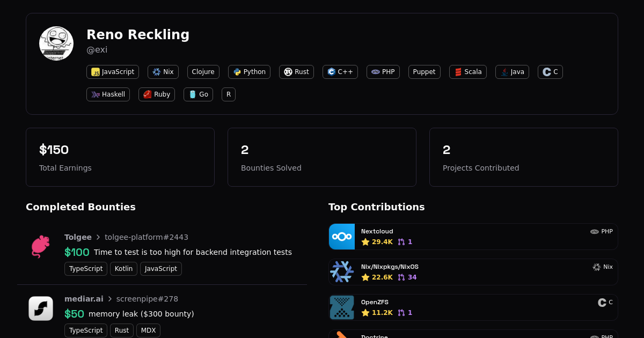Click the Haskell language badge
This screenshot has height=338, width=644.
pyautogui.click(x=108, y=94)
